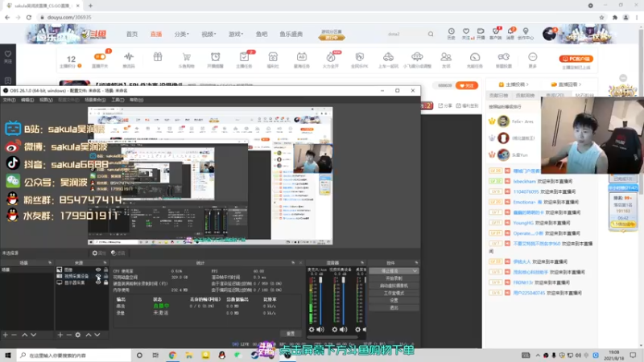Toggle visibility eye of display capture source
Viewport: 644px width, 362px height.
[x=98, y=282]
